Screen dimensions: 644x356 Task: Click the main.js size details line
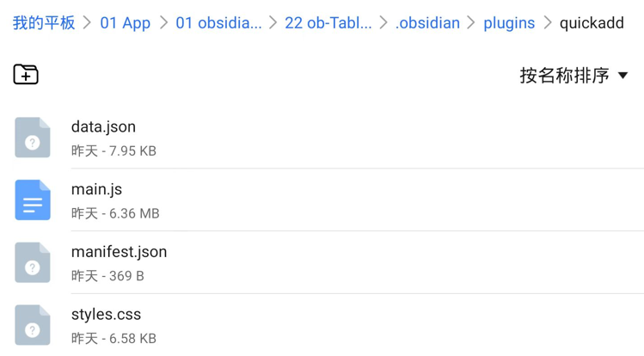click(115, 213)
